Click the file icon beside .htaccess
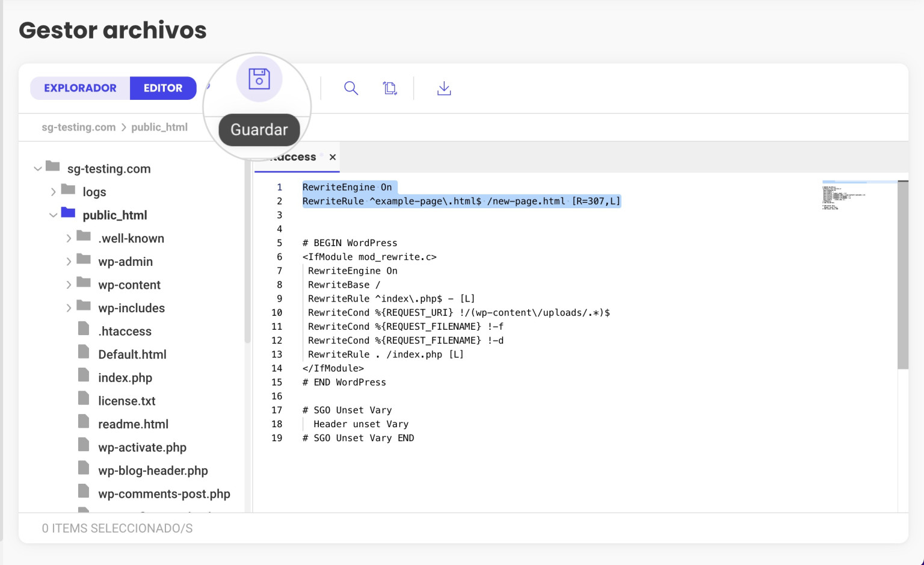 click(84, 329)
